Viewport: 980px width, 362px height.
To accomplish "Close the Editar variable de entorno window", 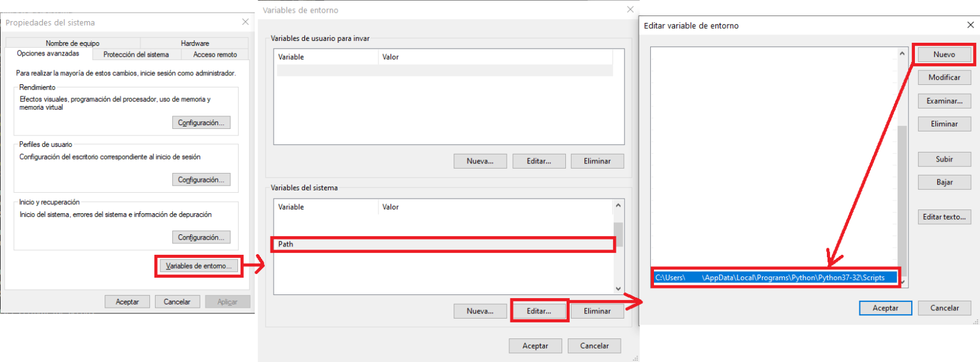I will 970,25.
